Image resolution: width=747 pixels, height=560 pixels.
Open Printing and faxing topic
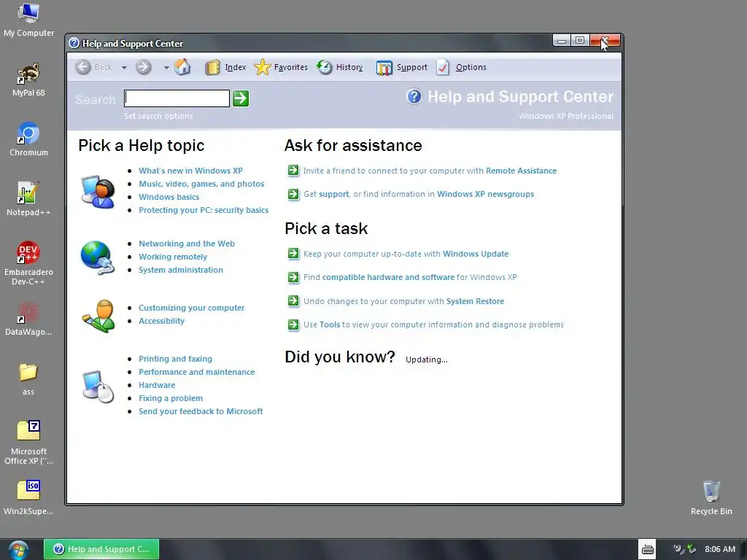(x=175, y=359)
